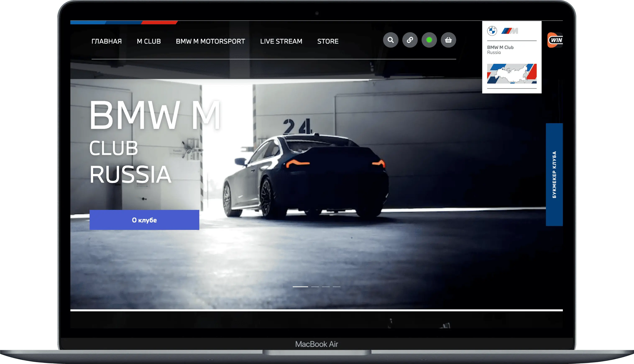Click the RUSSIA hero heading text
634x364 pixels.
[x=130, y=174]
